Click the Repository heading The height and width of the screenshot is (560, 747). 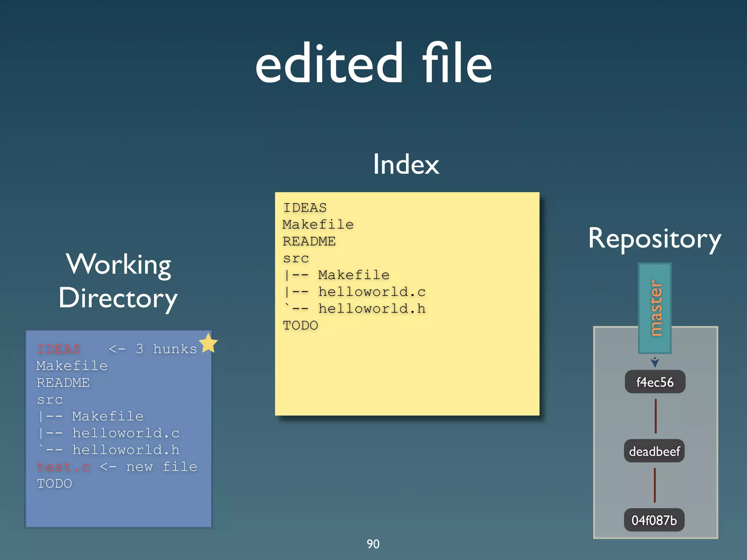[655, 239]
